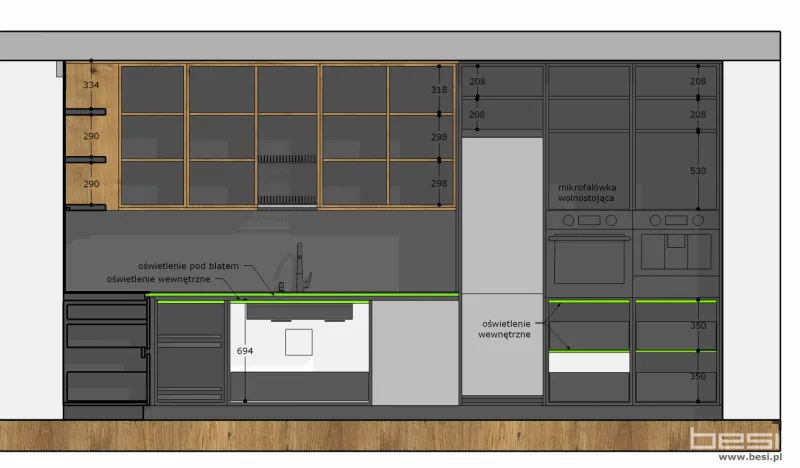Select the upper 350 dimension in the right base cabinet

(x=698, y=325)
